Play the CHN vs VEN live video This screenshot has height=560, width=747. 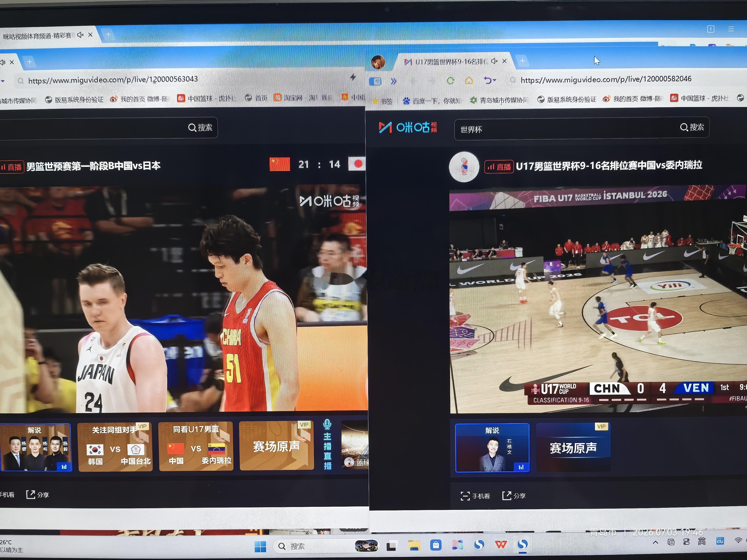point(598,299)
